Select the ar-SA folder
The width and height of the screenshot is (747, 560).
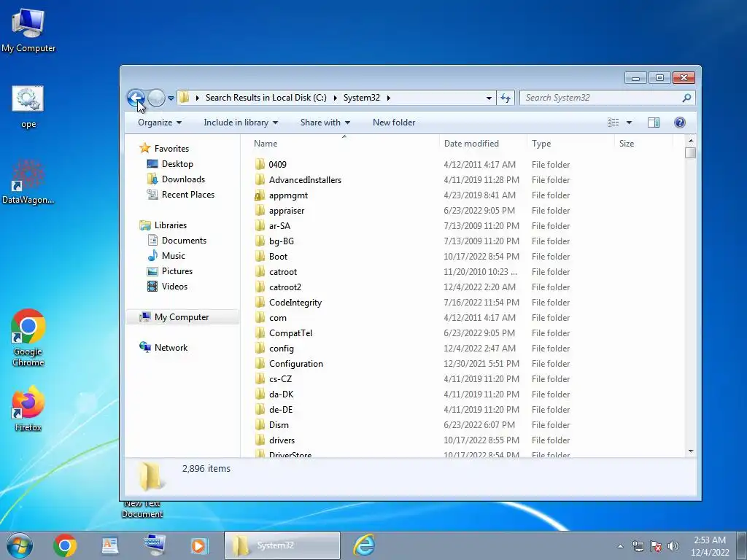pyautogui.click(x=279, y=226)
